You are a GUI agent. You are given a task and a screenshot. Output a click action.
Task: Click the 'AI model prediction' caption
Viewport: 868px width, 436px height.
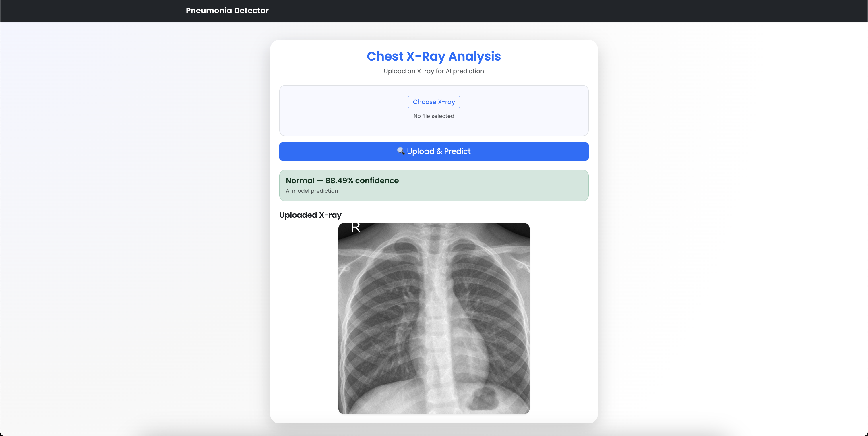[x=312, y=191]
